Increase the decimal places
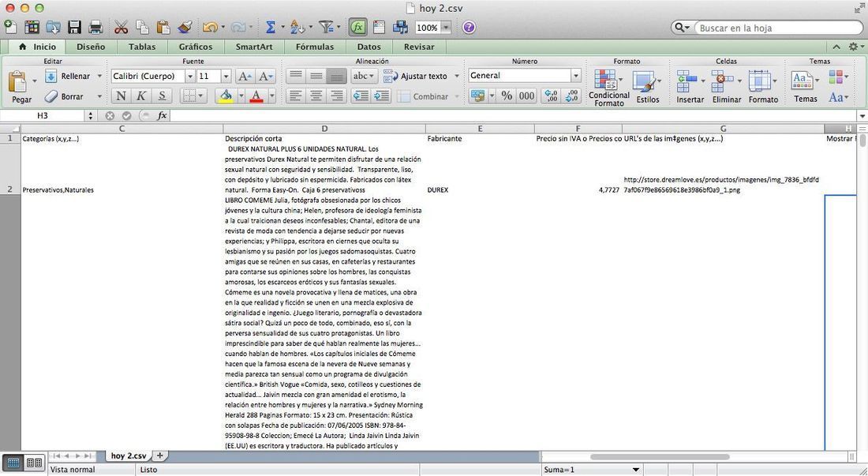 point(552,96)
